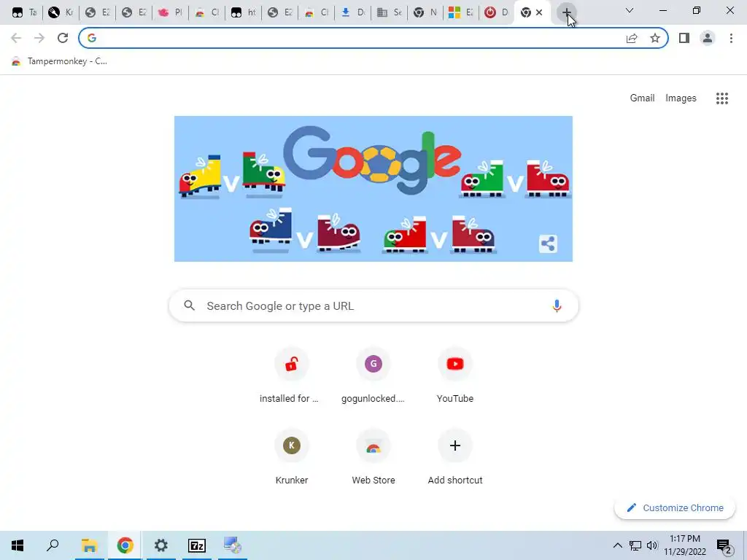Open the volume control in the system tray
Screen dimensions: 747x560
[x=652, y=545]
